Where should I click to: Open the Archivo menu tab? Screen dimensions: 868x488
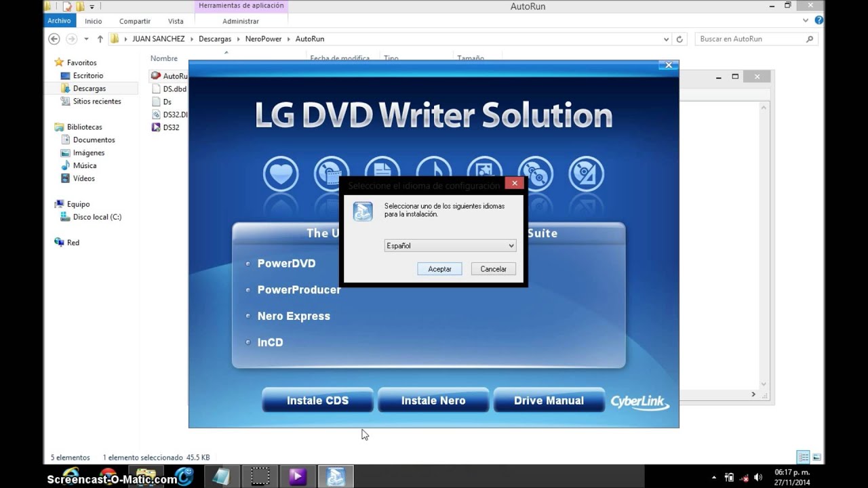[x=59, y=21]
